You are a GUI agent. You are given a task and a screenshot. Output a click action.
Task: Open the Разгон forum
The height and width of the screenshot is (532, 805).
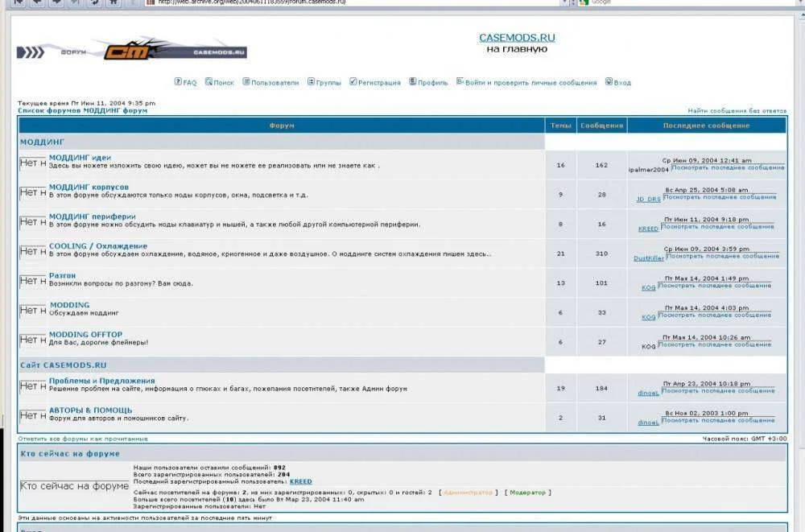62,275
